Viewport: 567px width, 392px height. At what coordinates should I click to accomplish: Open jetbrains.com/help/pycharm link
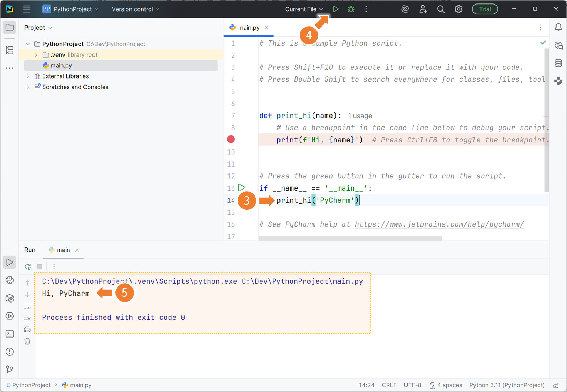439,224
